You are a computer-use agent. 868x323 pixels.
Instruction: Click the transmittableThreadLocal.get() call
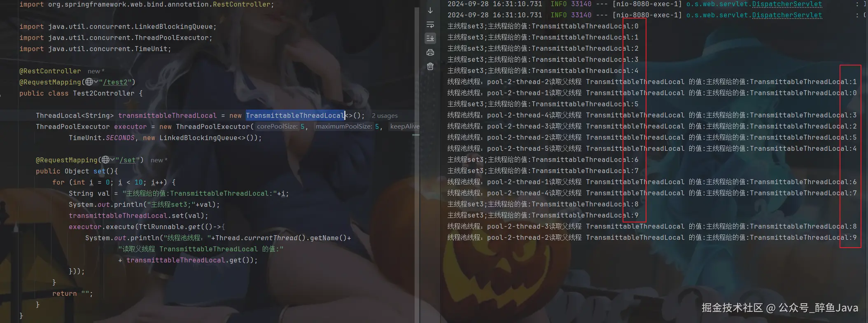tap(190, 260)
